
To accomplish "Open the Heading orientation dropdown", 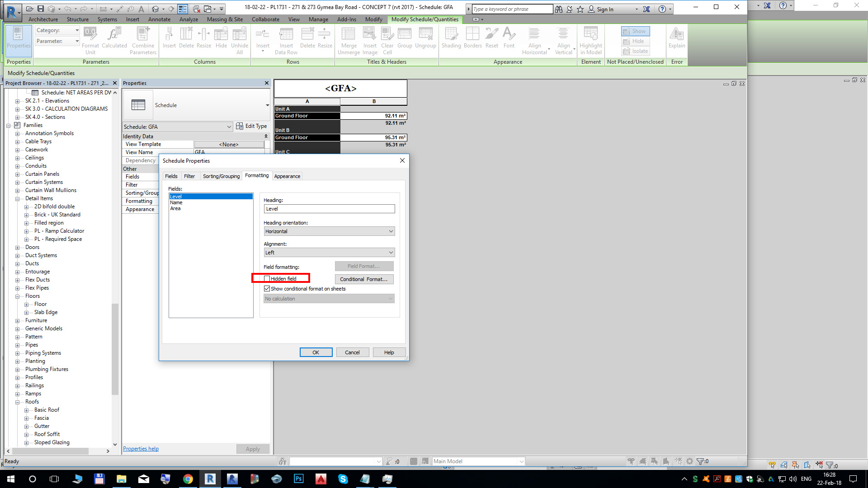I will [329, 231].
